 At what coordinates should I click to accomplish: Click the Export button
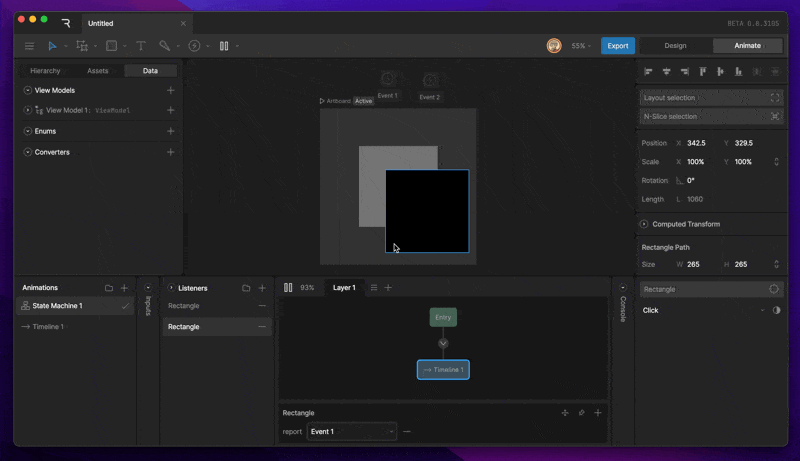click(617, 46)
